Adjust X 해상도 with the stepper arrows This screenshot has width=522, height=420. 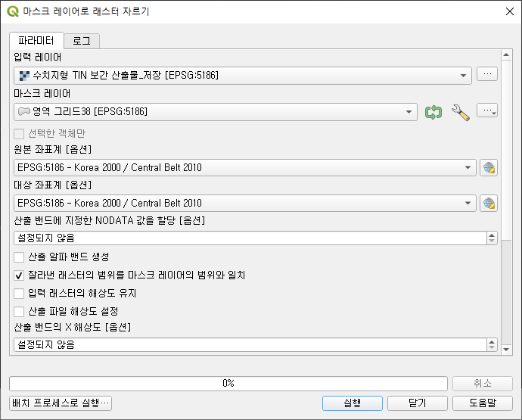pos(492,345)
